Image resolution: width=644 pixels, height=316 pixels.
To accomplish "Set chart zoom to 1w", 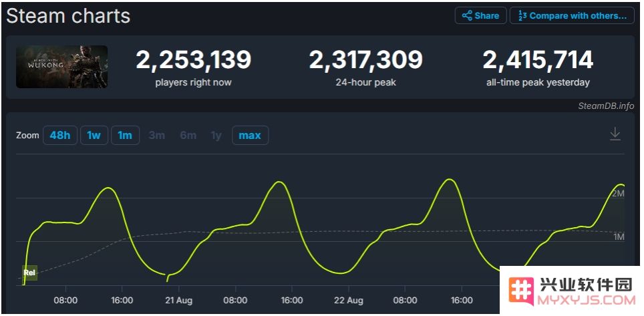I will pyautogui.click(x=94, y=135).
